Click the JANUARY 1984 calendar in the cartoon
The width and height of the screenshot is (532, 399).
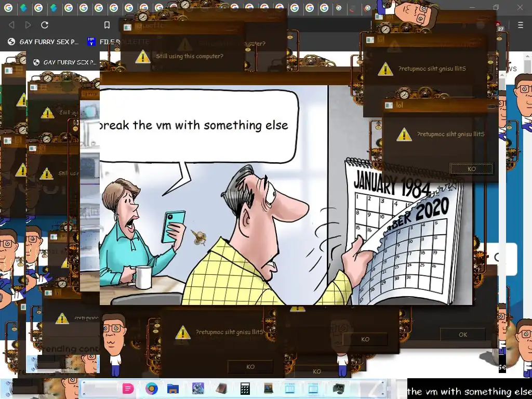(392, 185)
